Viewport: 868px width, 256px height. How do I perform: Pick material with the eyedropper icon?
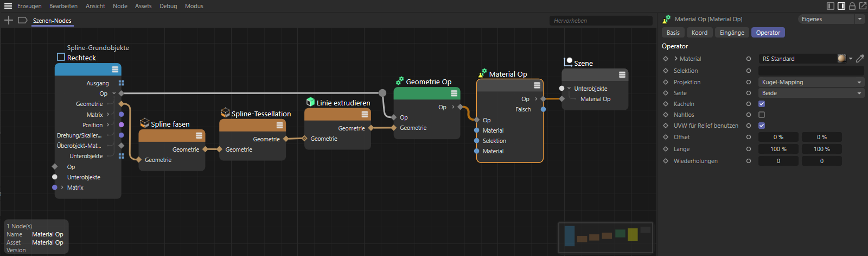[x=860, y=59]
